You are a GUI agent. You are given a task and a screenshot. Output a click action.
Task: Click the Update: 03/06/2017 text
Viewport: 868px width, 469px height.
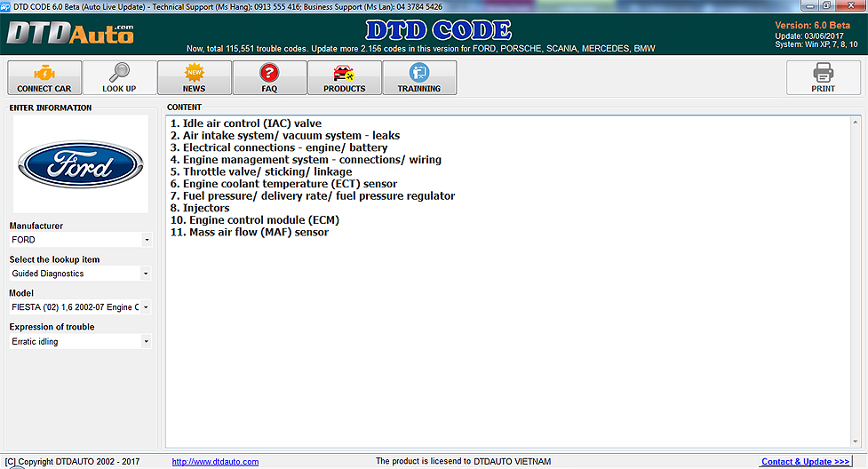click(x=809, y=36)
